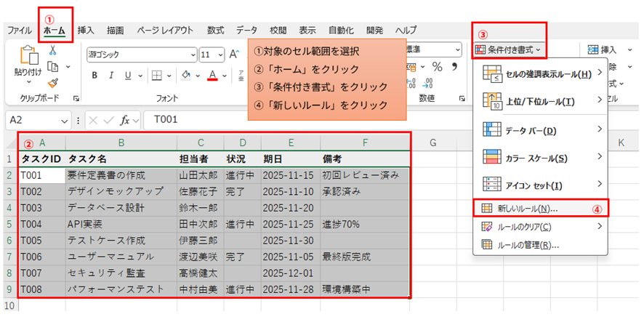Image resolution: width=644 pixels, height=317 pixels.
Task: Apply comma style number format
Action: pyautogui.click(x=454, y=65)
